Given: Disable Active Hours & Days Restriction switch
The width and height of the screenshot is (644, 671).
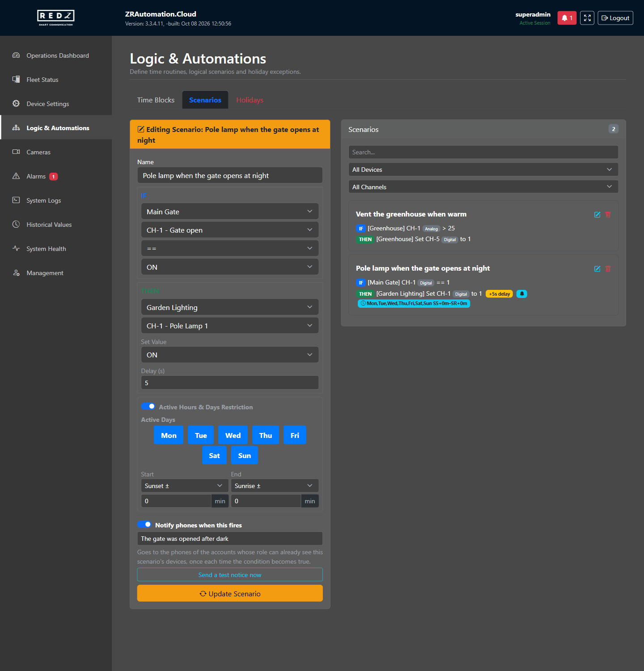Looking at the screenshot, I should pos(148,407).
